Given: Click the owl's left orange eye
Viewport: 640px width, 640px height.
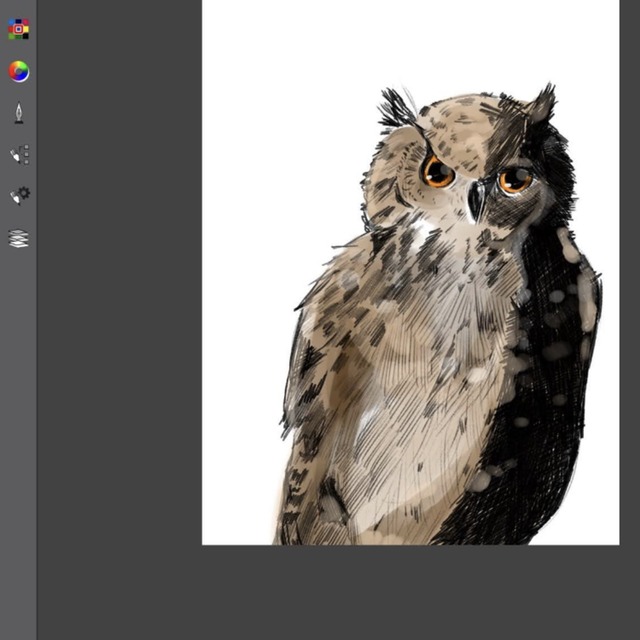Looking at the screenshot, I should [437, 171].
